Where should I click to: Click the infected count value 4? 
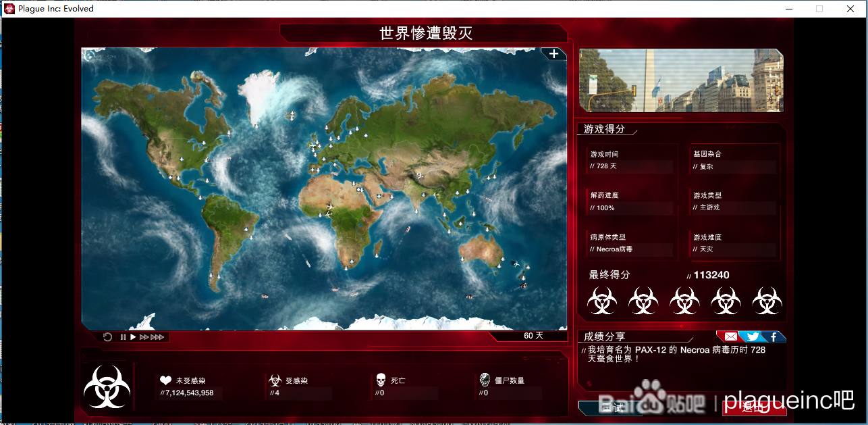277,393
